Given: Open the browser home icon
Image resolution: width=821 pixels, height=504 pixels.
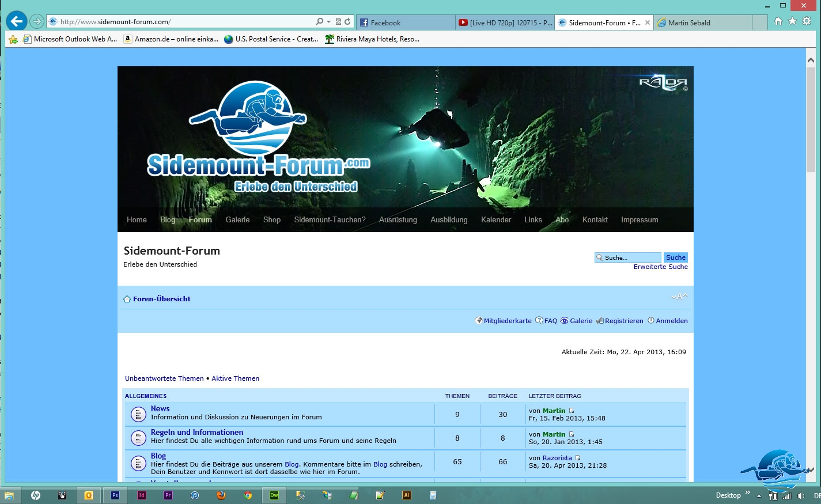Looking at the screenshot, I should point(778,21).
